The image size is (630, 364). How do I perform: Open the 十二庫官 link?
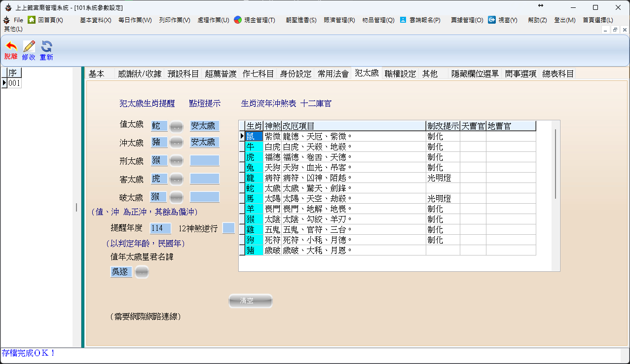coord(316,104)
